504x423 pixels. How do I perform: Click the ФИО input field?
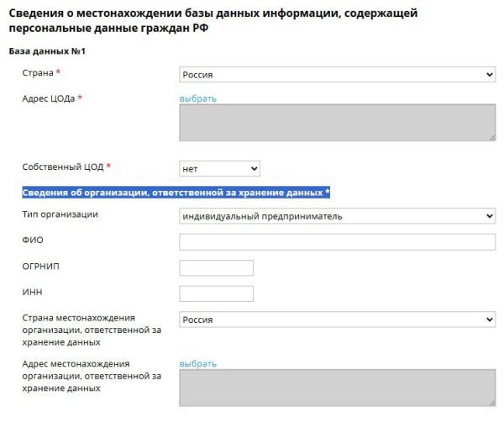click(x=337, y=242)
